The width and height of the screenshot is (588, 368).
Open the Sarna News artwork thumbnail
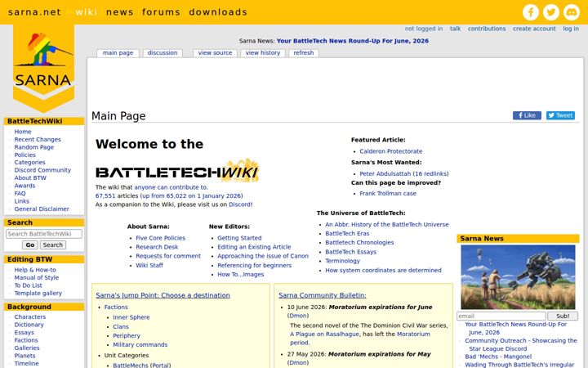518,277
